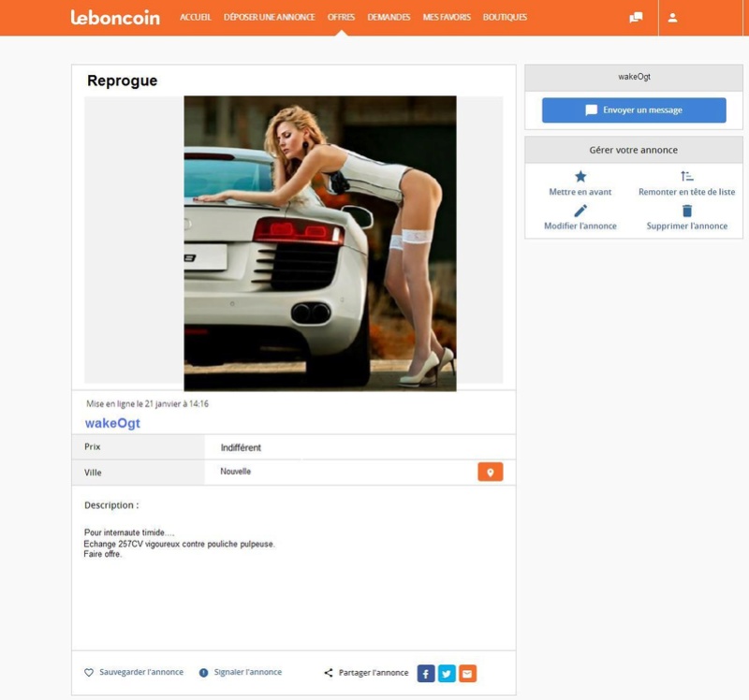Click the pencil icon to modify listing

[580, 211]
